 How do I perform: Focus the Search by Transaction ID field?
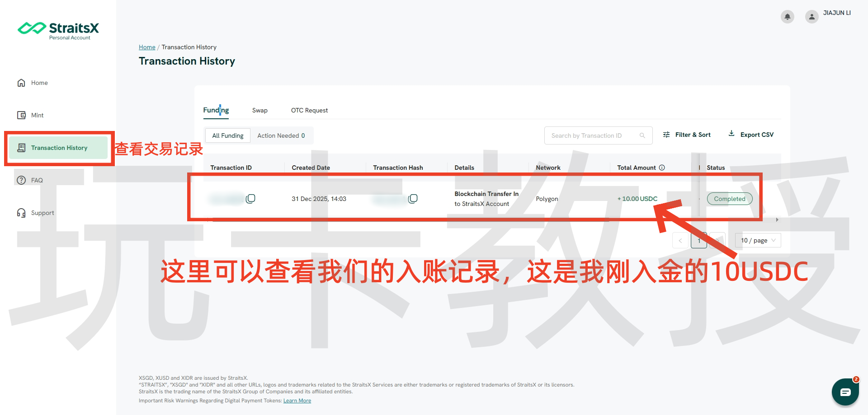click(x=592, y=135)
